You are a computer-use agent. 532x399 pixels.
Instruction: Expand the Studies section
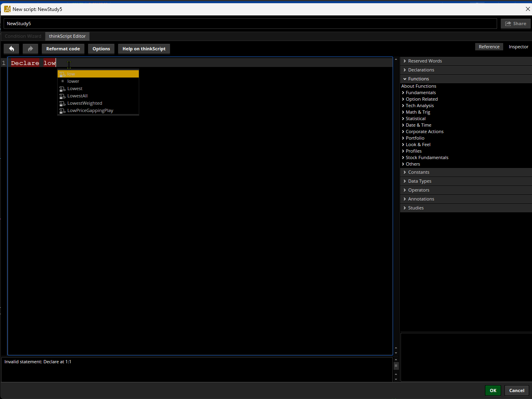click(x=466, y=208)
